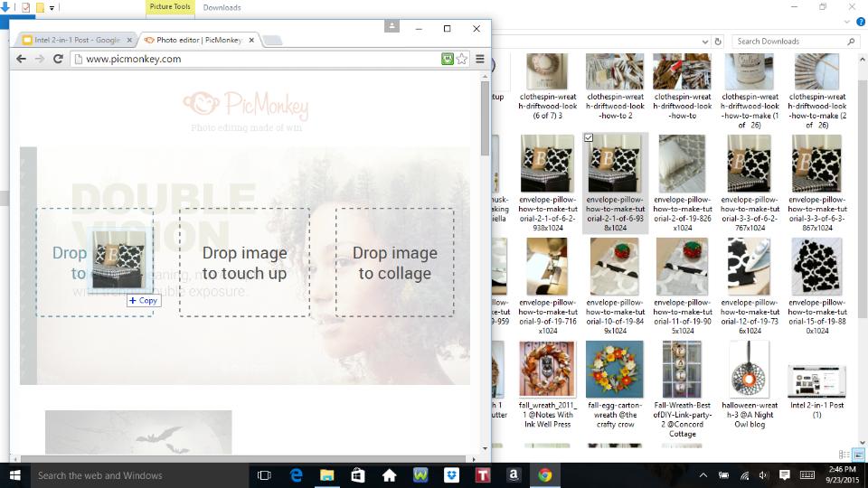The height and width of the screenshot is (488, 868).
Task: Open the Picture Tools ribbon tab
Action: click(x=170, y=7)
